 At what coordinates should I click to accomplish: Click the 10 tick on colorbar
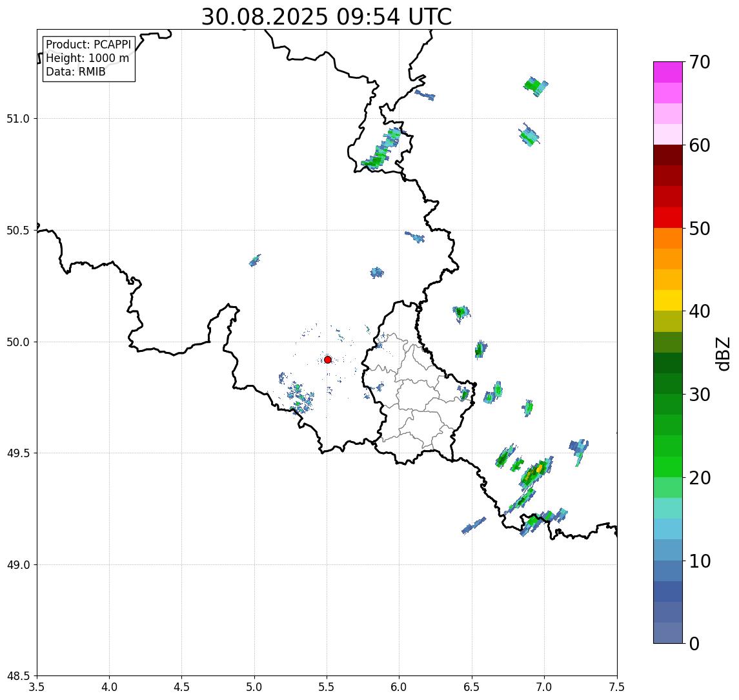[x=700, y=561]
